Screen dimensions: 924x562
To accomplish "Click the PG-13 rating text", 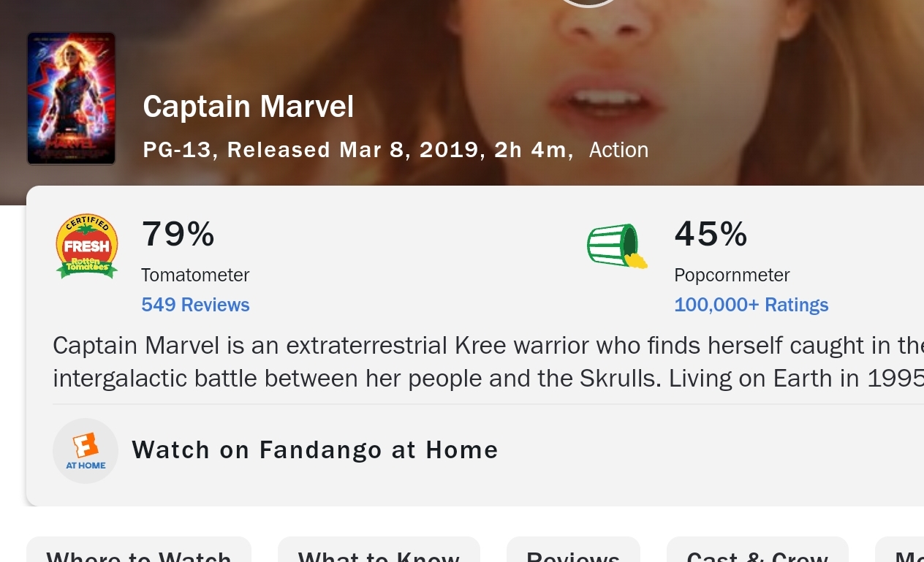I will (178, 150).
